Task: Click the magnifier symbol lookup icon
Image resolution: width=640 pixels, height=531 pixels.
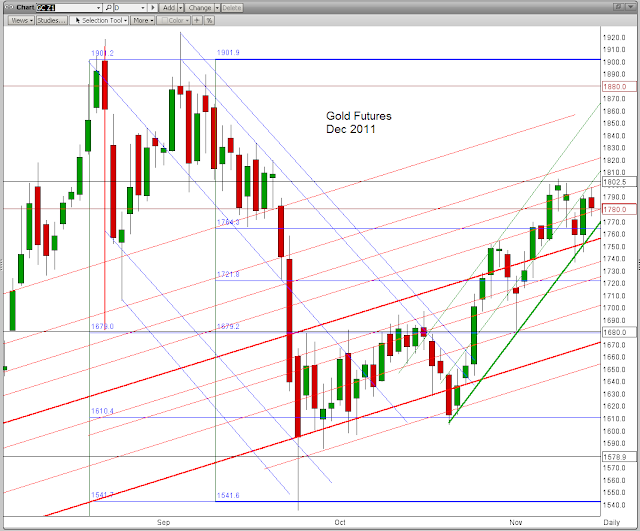Action: [x=108, y=8]
